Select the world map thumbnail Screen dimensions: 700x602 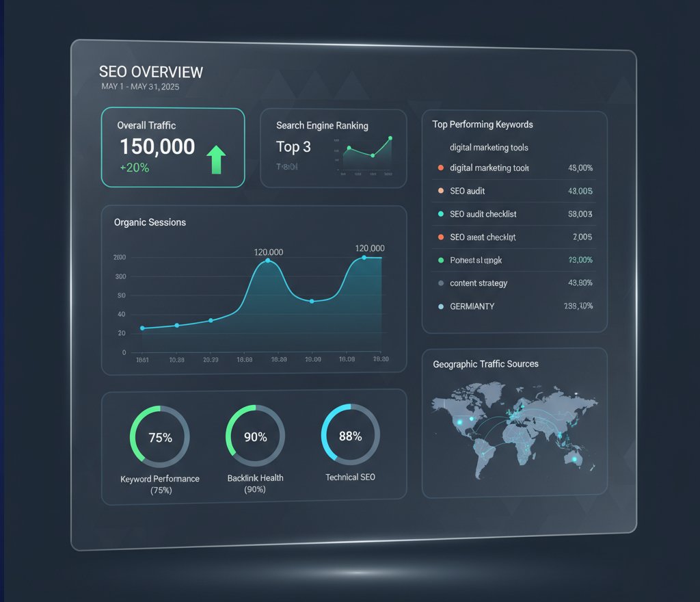[x=514, y=431]
